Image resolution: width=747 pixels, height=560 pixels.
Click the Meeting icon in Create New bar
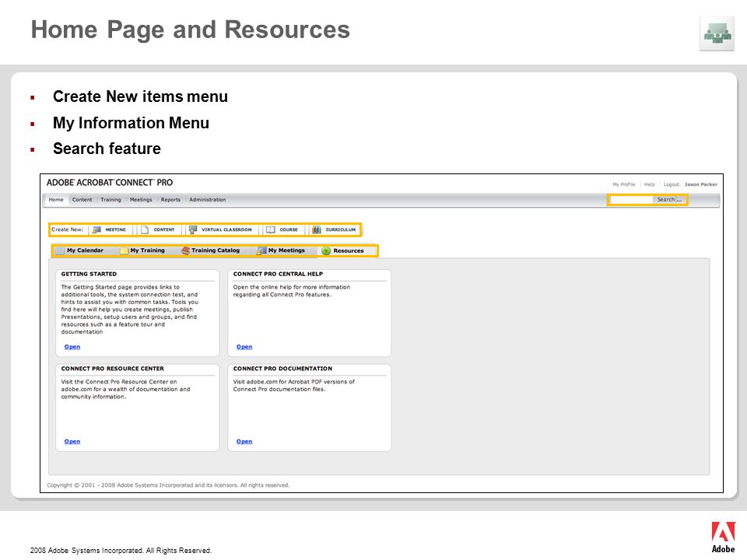pyautogui.click(x=96, y=229)
